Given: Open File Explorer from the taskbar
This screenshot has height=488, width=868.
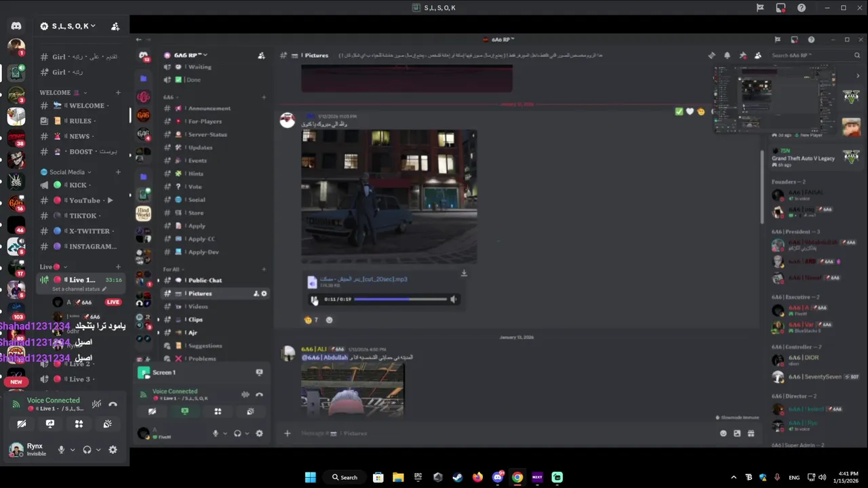Looking at the screenshot, I should (x=398, y=477).
